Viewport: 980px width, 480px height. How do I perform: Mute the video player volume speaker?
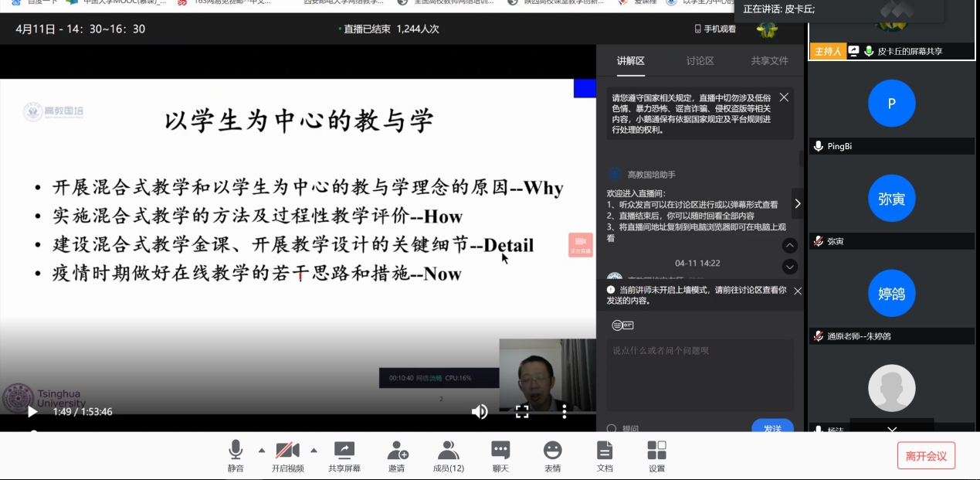coord(480,412)
